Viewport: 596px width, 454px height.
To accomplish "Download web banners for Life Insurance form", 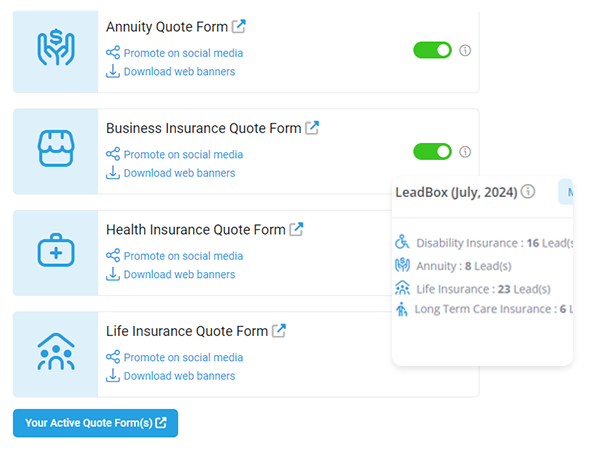I will [x=179, y=376].
